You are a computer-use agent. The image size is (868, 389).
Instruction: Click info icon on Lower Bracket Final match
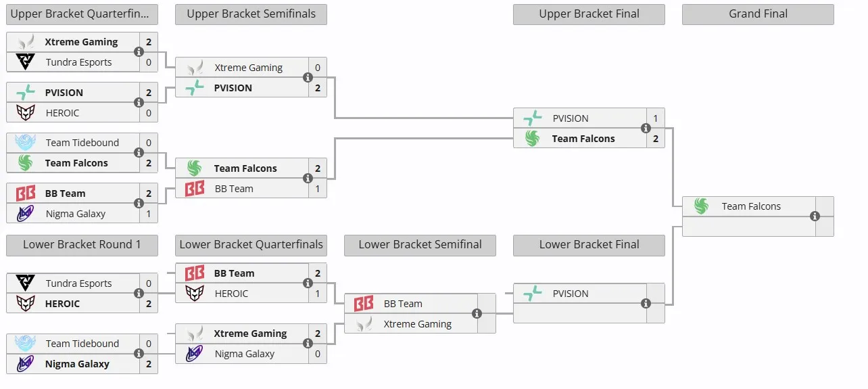tap(646, 304)
